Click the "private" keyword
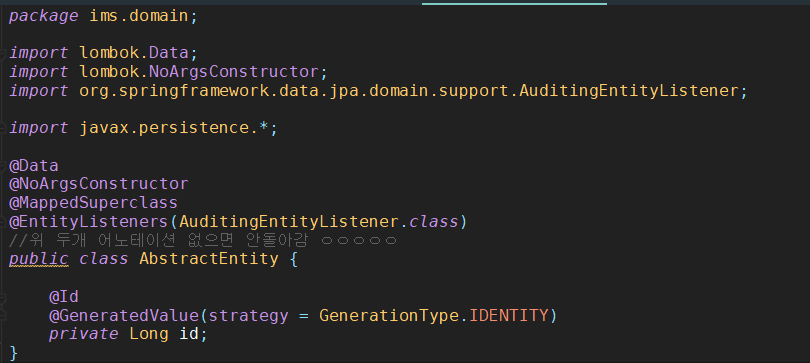The image size is (810, 363). [x=84, y=334]
